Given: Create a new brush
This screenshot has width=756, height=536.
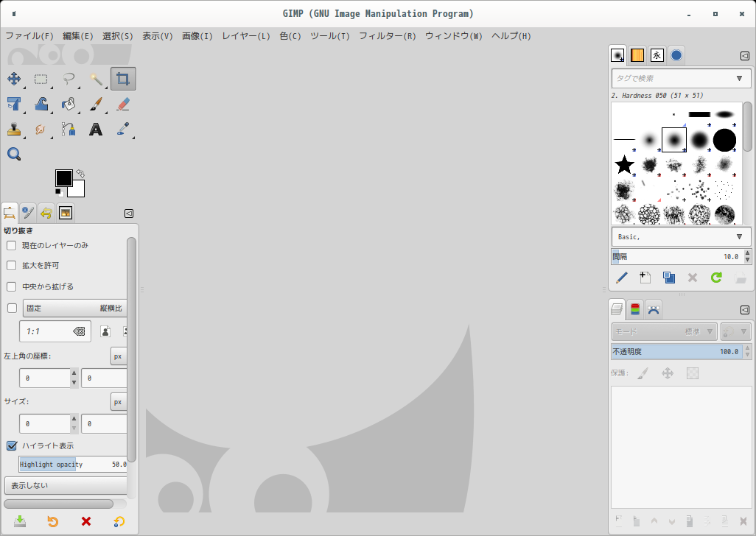Looking at the screenshot, I should click(645, 278).
